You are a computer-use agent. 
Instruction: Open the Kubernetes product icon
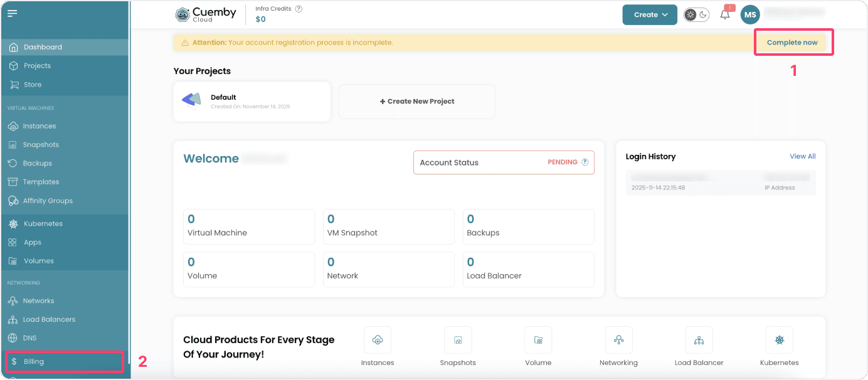pyautogui.click(x=779, y=340)
